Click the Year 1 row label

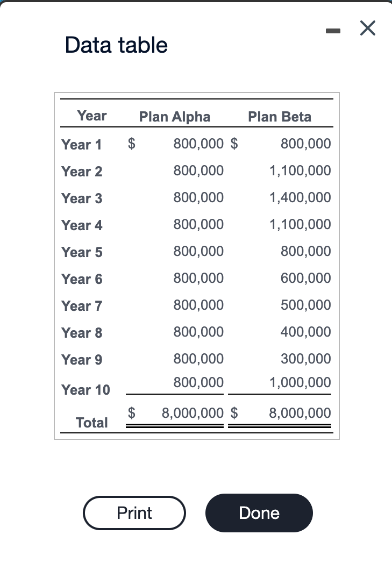[x=82, y=145]
